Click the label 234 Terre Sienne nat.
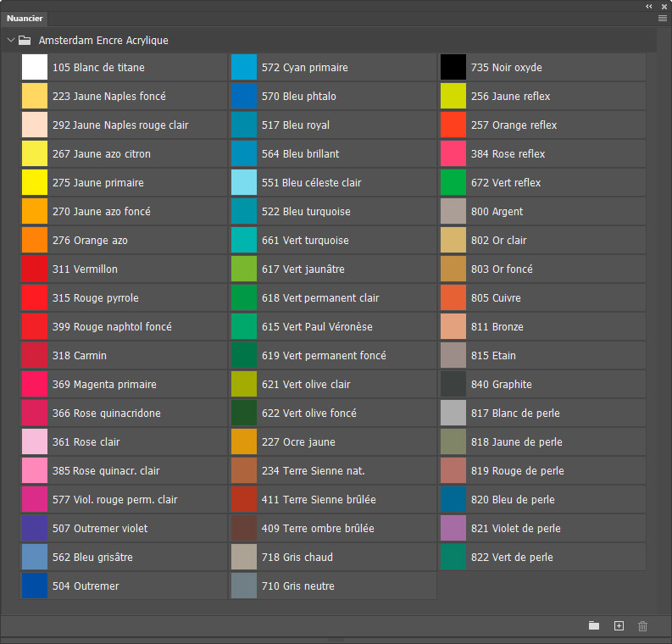This screenshot has width=672, height=644. tap(313, 471)
